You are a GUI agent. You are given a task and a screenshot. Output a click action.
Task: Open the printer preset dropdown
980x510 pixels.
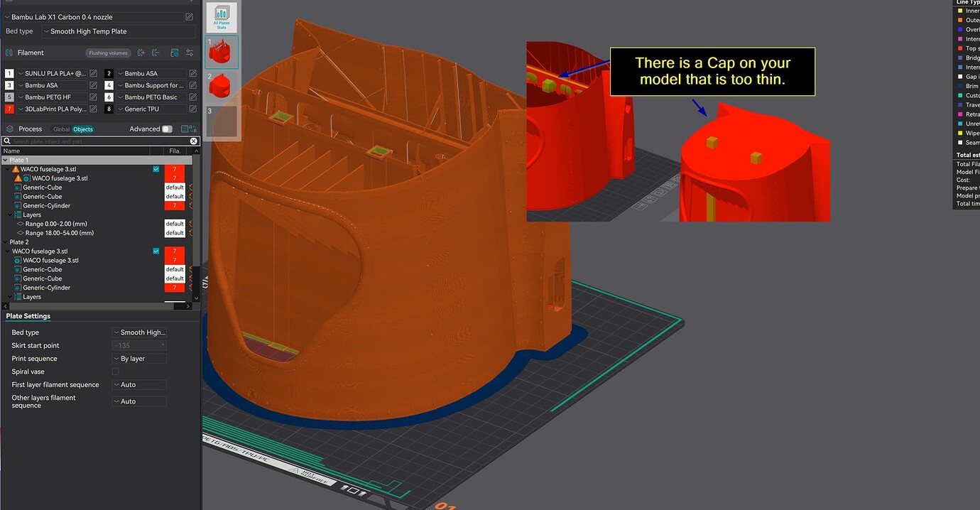click(x=92, y=17)
